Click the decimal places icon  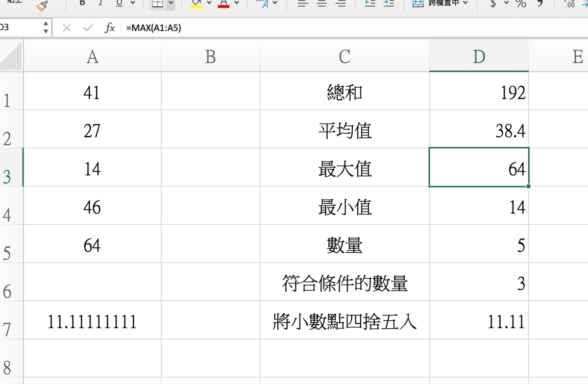coord(569,4)
